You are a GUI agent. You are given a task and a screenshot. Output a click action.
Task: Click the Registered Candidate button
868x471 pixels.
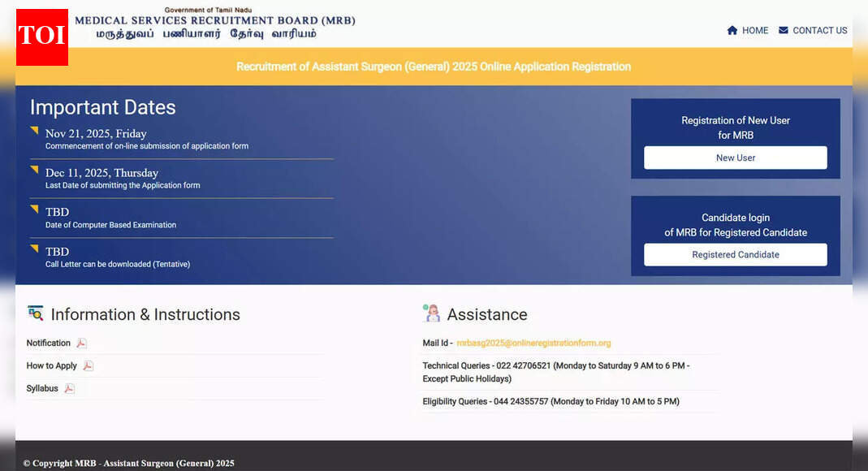(735, 254)
